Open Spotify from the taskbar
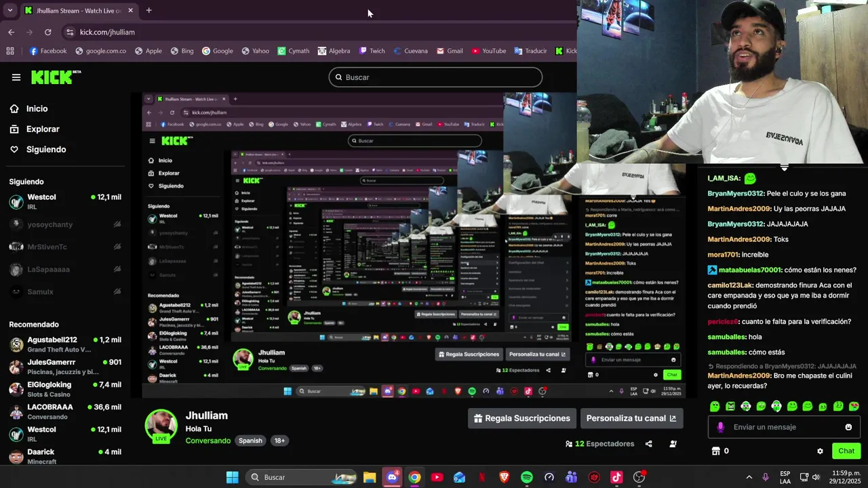The height and width of the screenshot is (488, 868). click(527, 477)
